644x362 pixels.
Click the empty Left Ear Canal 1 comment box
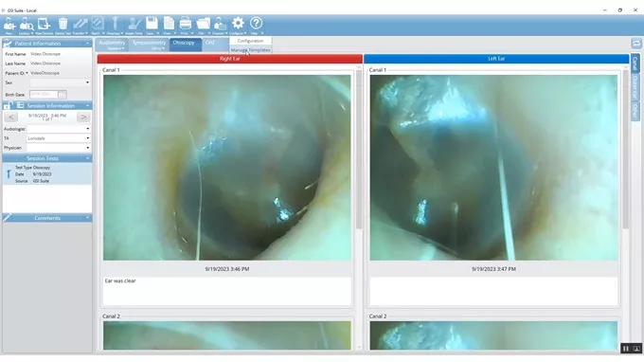click(x=493, y=291)
